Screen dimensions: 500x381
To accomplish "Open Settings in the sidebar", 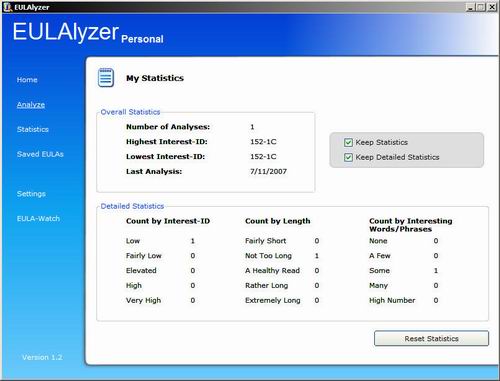I will (31, 194).
